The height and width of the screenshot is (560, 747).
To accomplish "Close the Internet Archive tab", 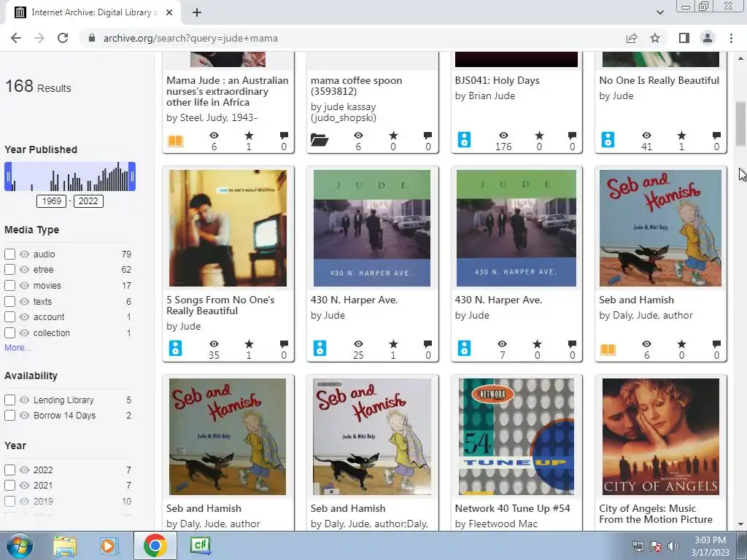I will pyautogui.click(x=169, y=12).
